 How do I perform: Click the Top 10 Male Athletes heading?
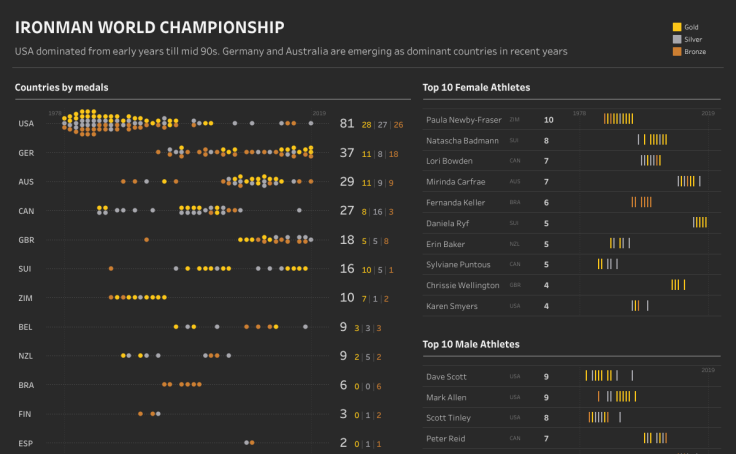471,344
